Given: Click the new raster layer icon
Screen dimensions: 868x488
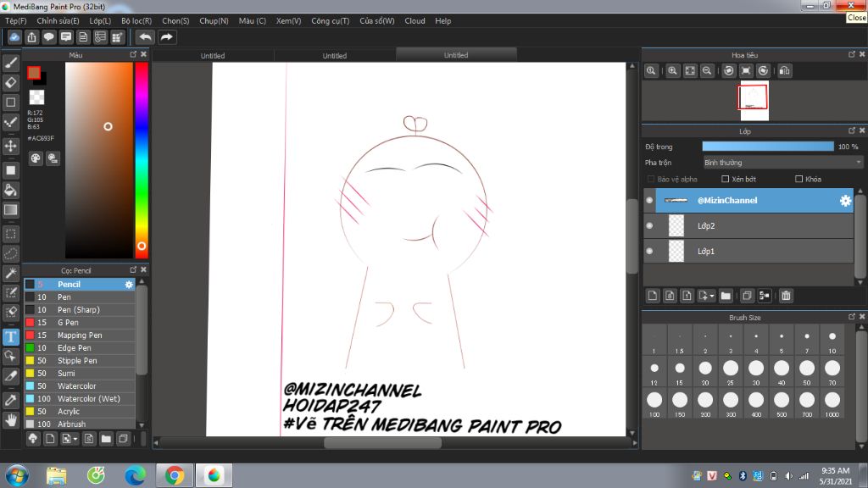Looking at the screenshot, I should 653,296.
